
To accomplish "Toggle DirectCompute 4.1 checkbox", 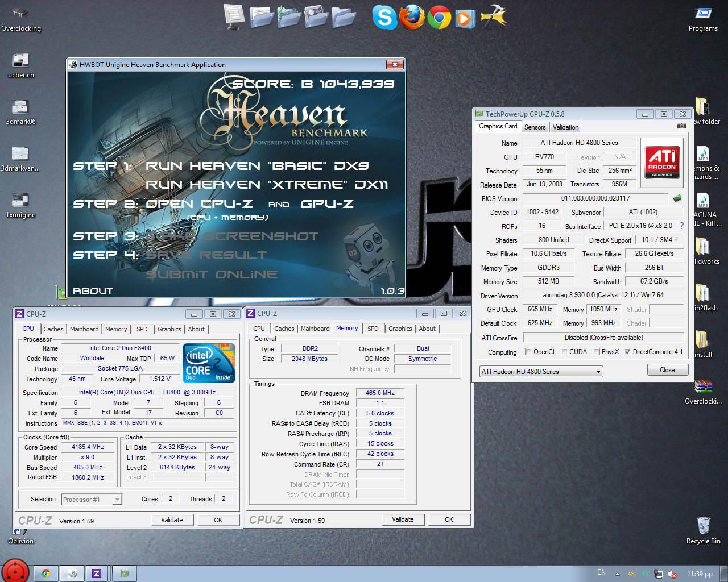I will [628, 352].
